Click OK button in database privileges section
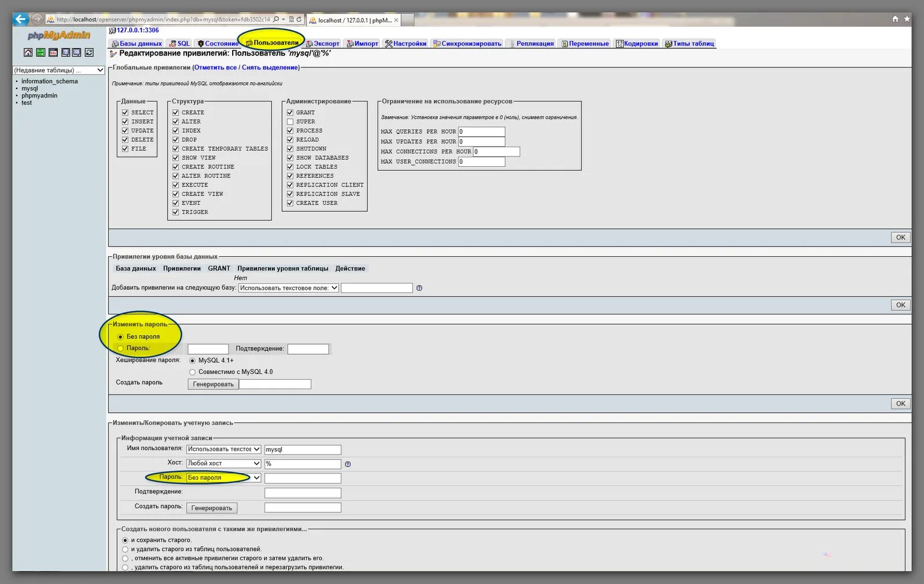 (900, 305)
